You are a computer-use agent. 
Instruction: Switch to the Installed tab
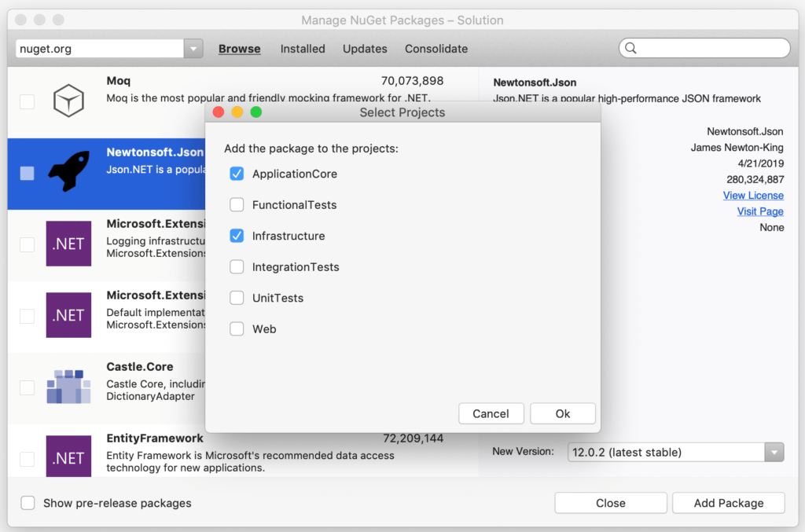(303, 48)
